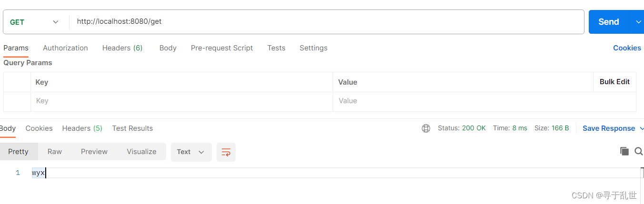Viewport: 644px width, 204px height.
Task: Open the Tests tab
Action: tap(276, 48)
